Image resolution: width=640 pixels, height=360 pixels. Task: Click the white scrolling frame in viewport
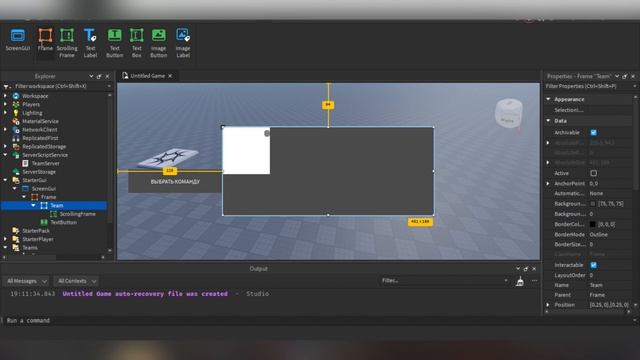click(x=246, y=151)
